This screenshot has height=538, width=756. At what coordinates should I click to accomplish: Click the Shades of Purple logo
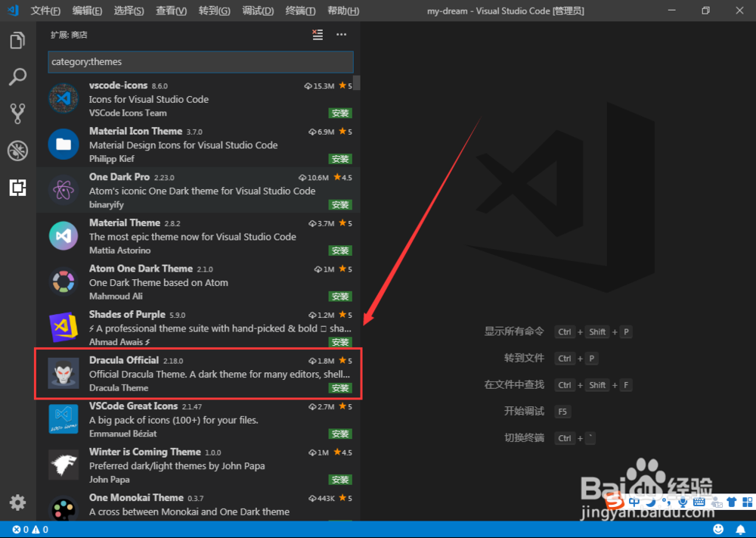pos(64,328)
